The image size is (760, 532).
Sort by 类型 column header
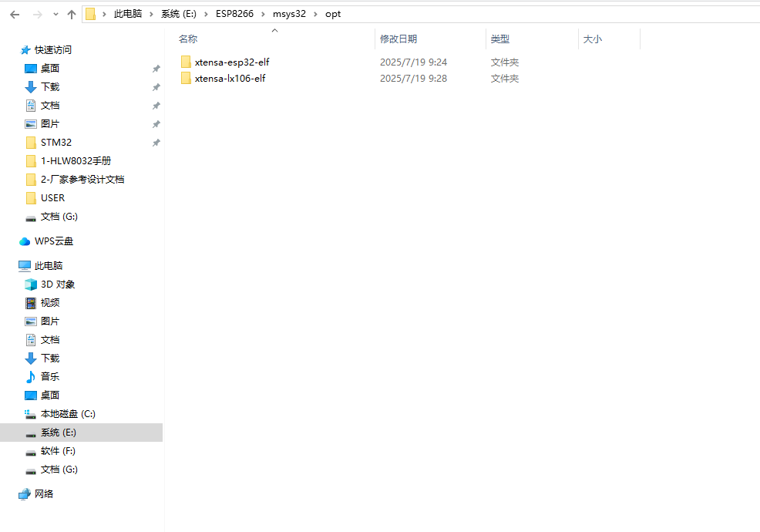tap(500, 39)
